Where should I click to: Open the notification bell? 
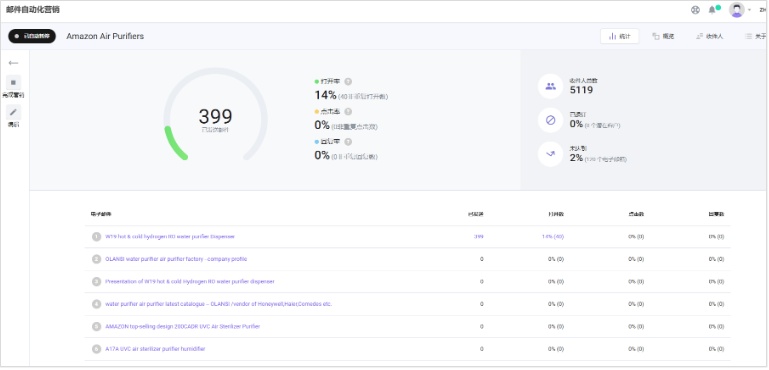[x=712, y=10]
